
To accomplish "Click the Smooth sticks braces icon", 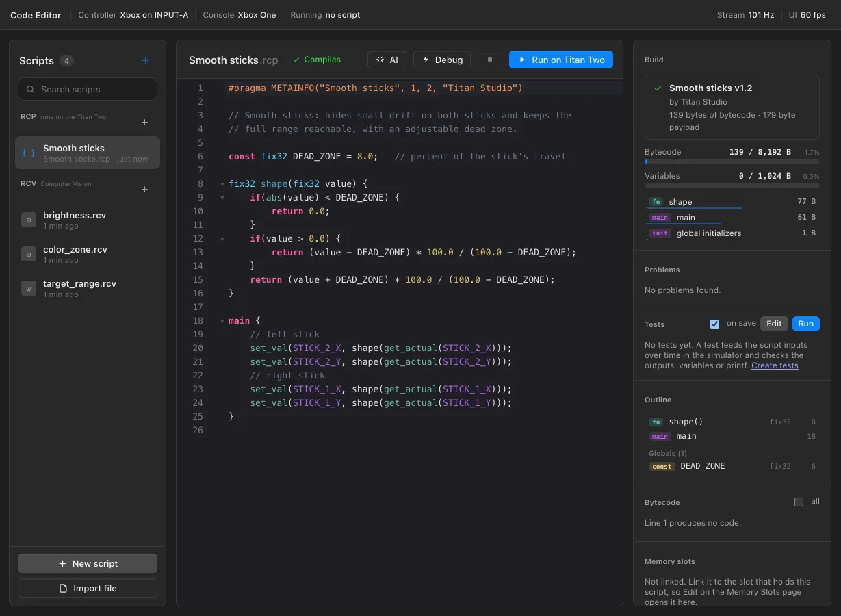I will click(x=29, y=153).
